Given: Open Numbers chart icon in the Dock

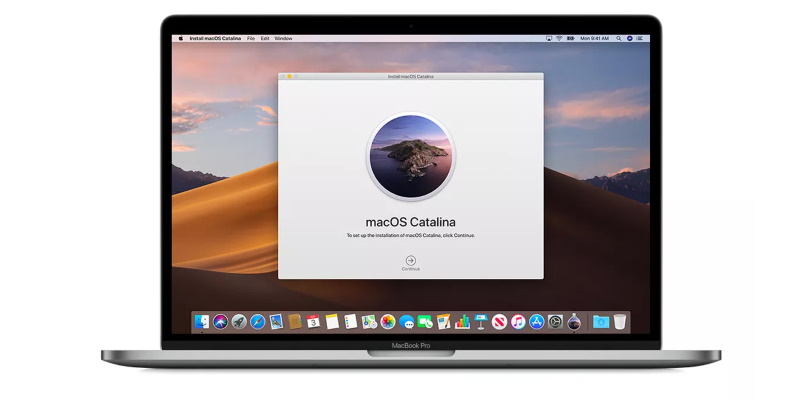Looking at the screenshot, I should pos(462,322).
